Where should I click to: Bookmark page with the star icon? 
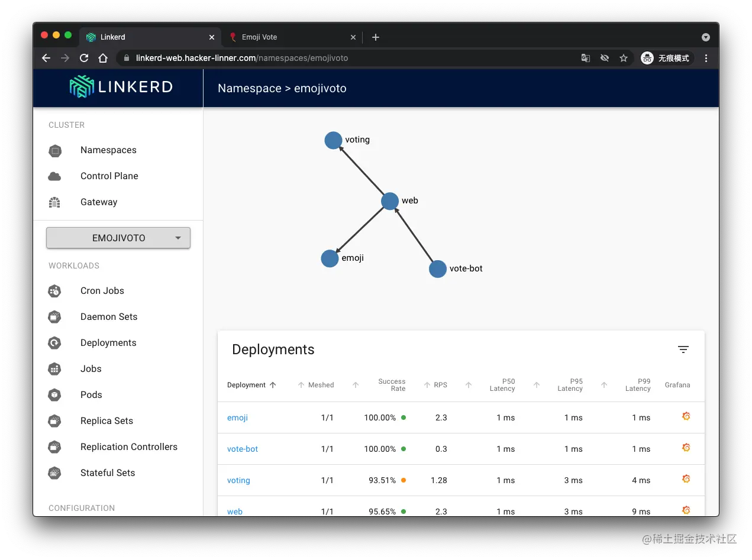coord(623,58)
